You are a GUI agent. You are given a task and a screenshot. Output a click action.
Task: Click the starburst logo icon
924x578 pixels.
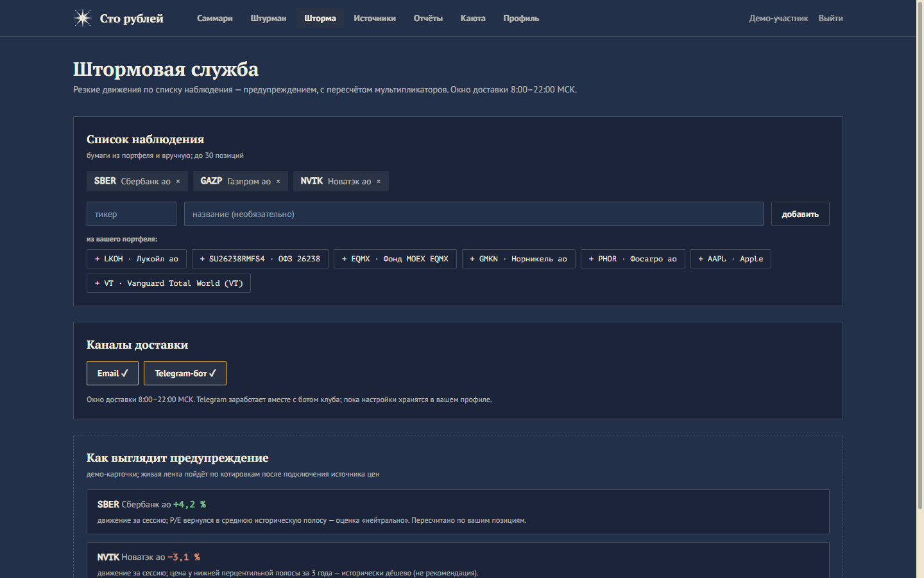83,18
